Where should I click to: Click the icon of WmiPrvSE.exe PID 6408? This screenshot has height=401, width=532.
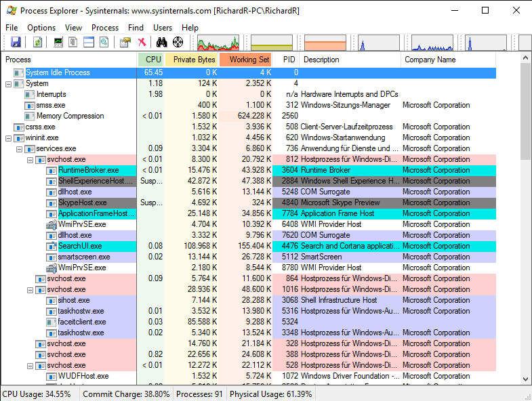[x=52, y=225]
